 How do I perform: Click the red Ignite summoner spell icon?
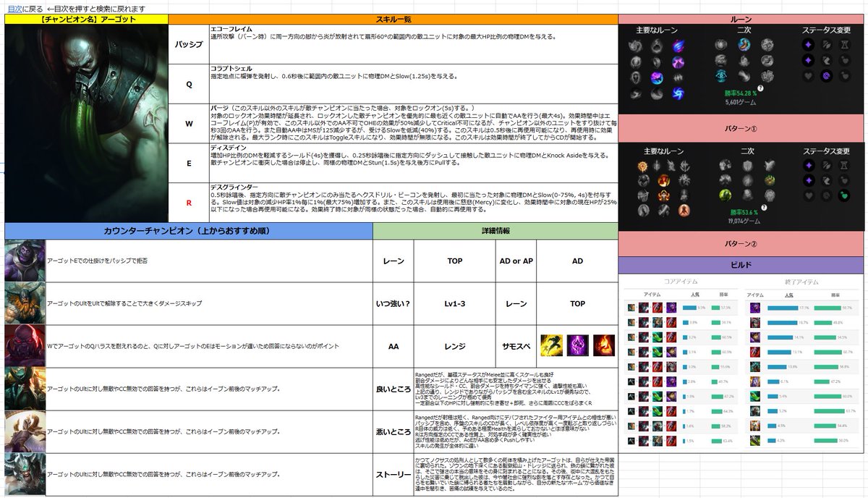(605, 345)
